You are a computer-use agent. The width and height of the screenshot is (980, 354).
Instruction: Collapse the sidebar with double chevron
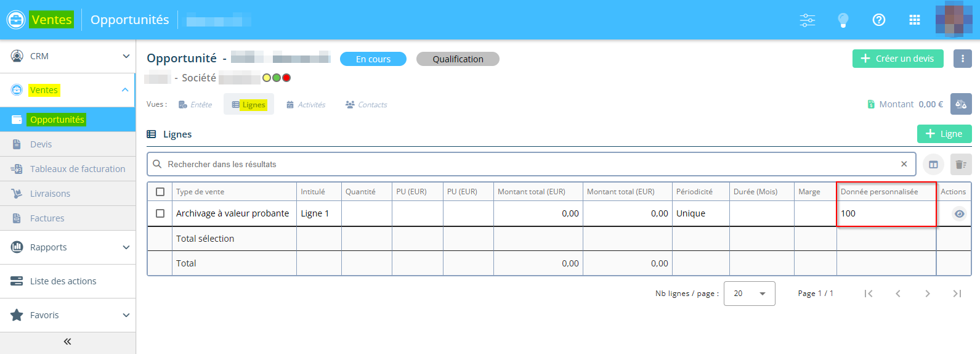tap(67, 342)
